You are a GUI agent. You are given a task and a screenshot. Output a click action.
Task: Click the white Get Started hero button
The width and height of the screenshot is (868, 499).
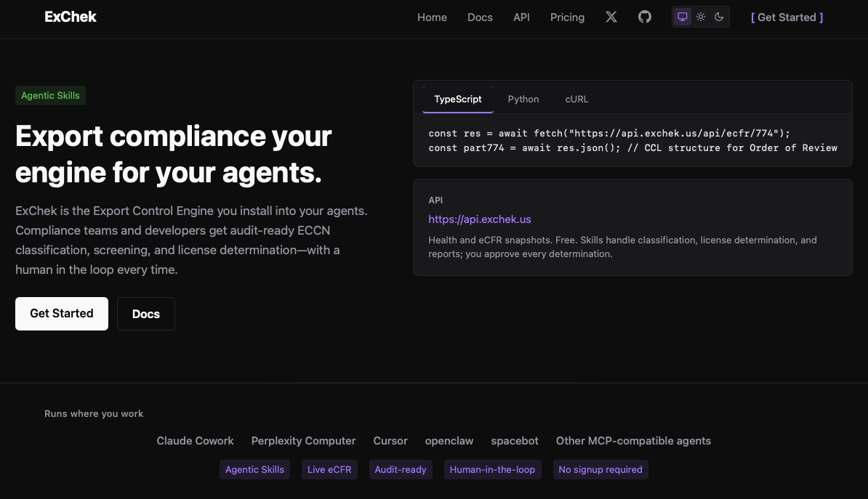(62, 314)
